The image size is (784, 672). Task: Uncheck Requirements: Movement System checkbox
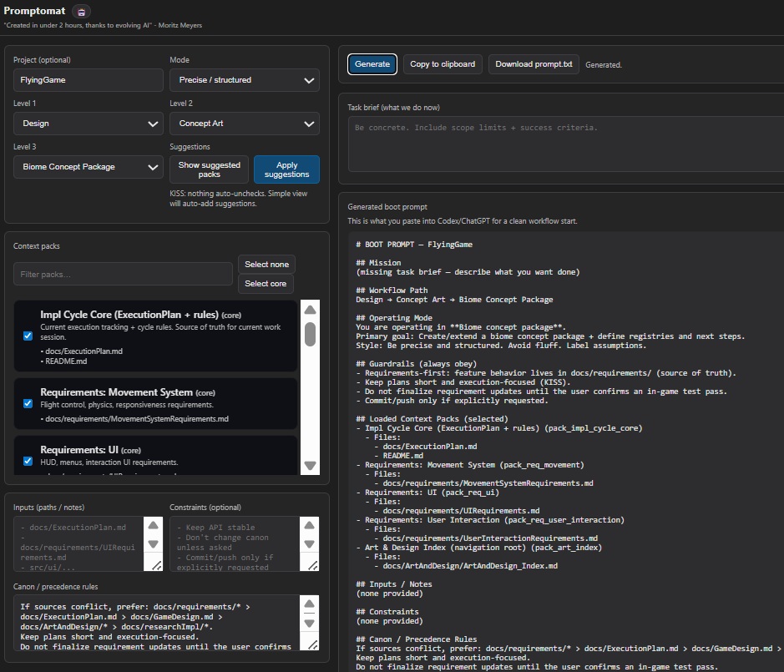[x=28, y=403]
